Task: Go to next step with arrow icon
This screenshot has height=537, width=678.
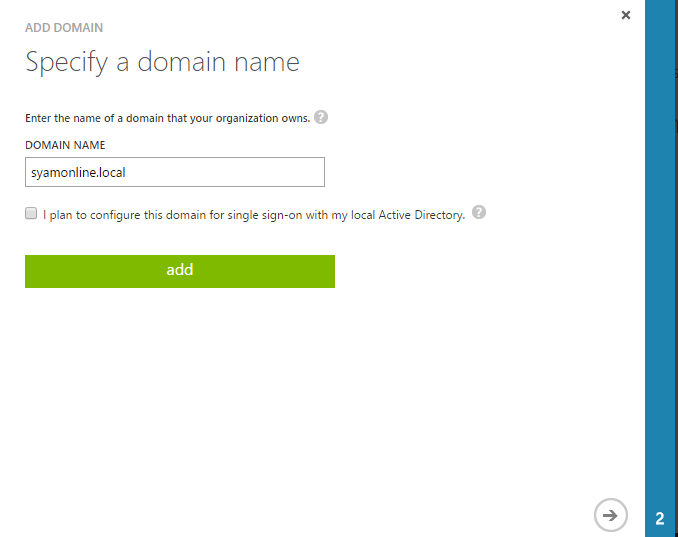Action: tap(609, 515)
